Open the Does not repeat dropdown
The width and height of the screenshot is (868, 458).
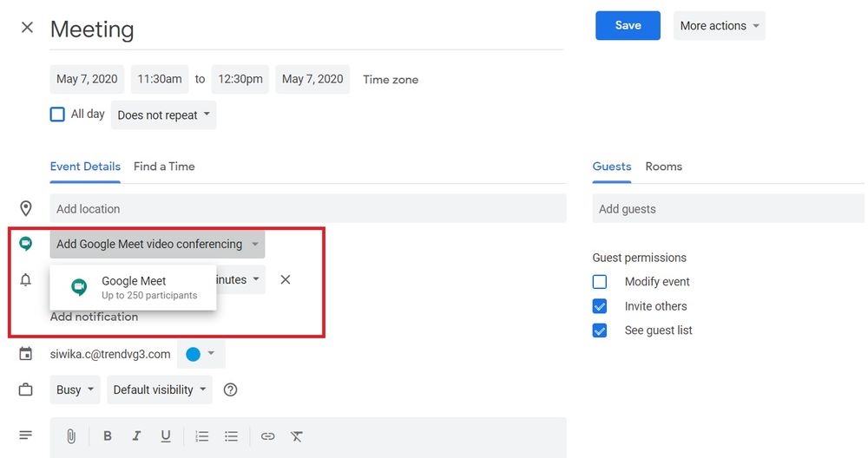click(x=164, y=115)
